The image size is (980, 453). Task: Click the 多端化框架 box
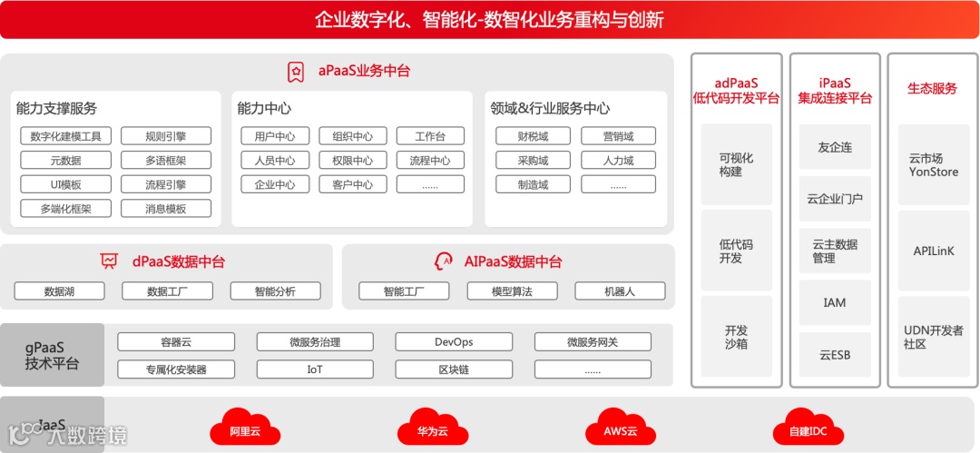[65, 209]
